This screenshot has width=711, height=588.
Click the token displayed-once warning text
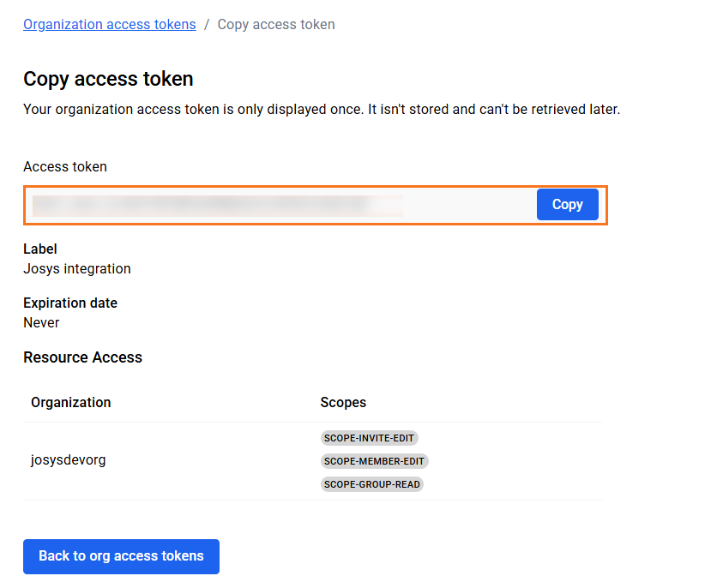(321, 110)
